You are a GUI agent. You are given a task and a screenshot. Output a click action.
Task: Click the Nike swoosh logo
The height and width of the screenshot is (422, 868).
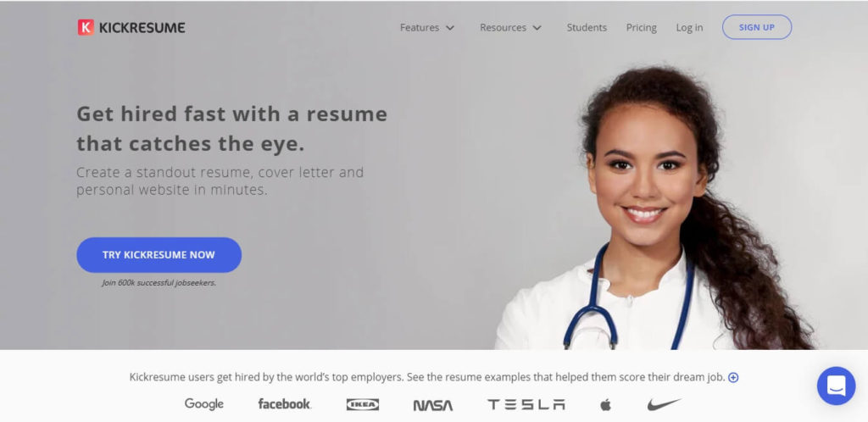point(665,404)
